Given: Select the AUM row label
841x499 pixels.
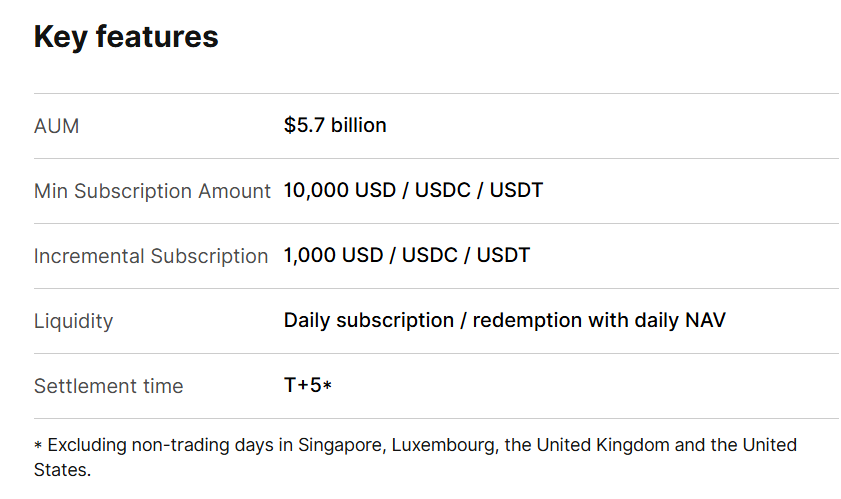Looking at the screenshot, I should pyautogui.click(x=56, y=126).
